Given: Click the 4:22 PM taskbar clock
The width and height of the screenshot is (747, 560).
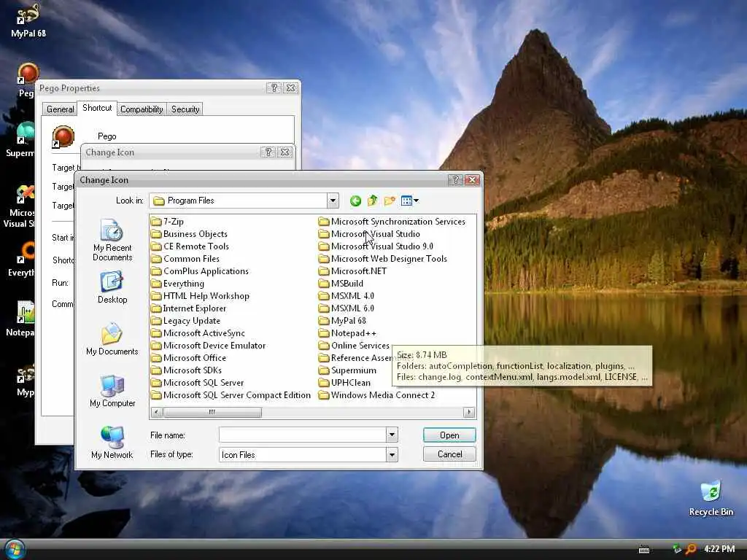Looking at the screenshot, I should pyautogui.click(x=719, y=549).
